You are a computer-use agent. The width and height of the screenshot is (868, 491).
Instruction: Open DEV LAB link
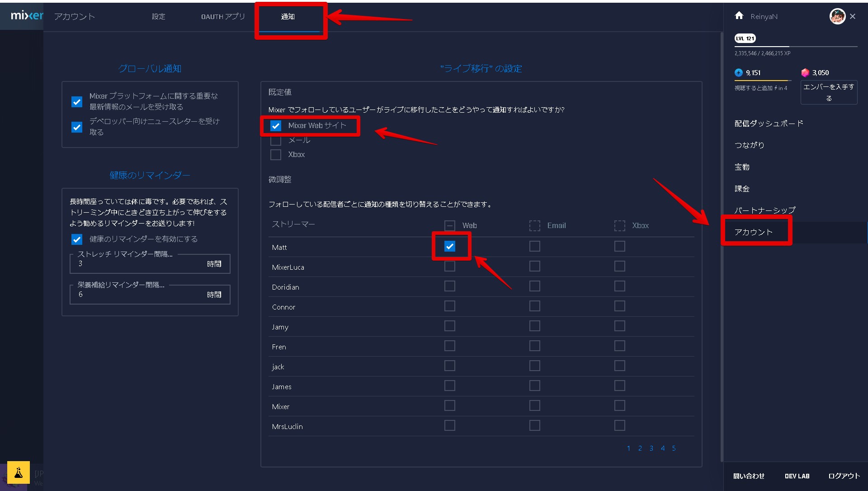pos(797,476)
